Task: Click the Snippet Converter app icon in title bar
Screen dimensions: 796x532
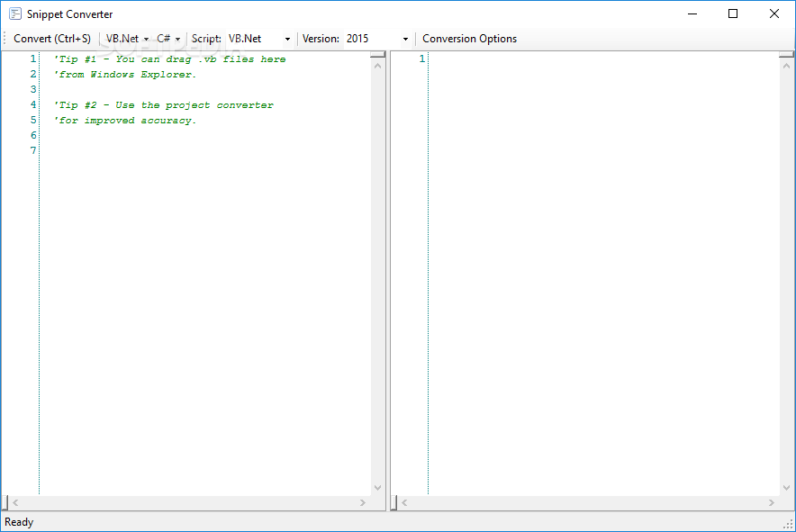Action: pyautogui.click(x=15, y=14)
